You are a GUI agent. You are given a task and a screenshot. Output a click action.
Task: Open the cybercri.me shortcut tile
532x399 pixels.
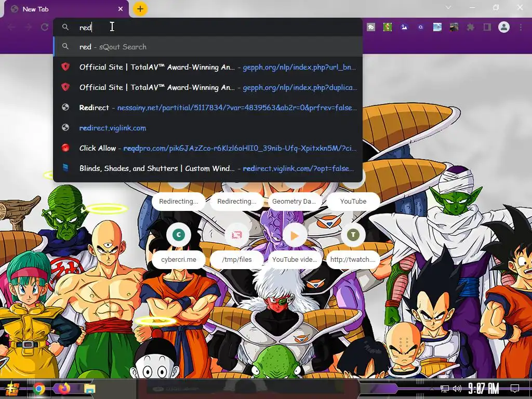coord(179,245)
